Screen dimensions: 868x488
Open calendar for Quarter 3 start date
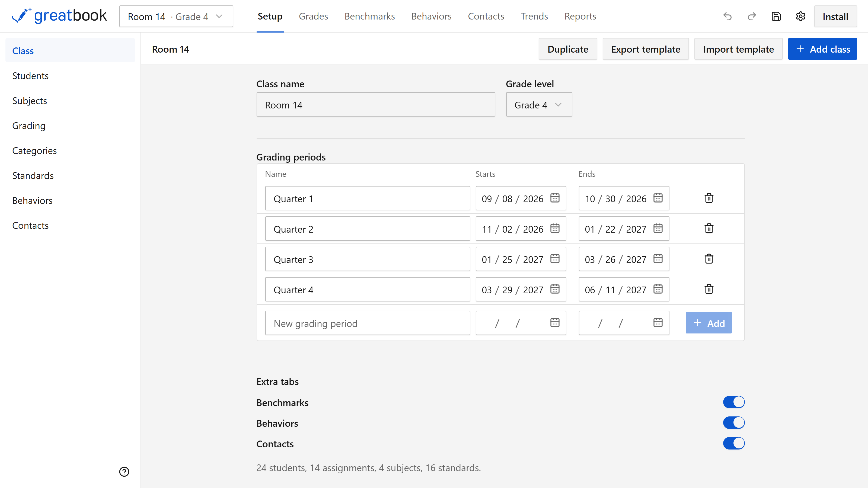coord(555,258)
